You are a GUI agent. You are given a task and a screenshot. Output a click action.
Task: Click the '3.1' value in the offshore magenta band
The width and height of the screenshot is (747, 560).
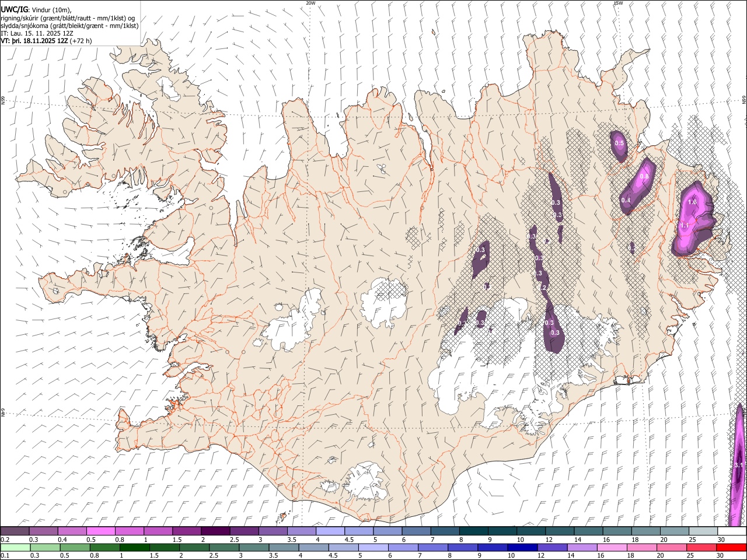pyautogui.click(x=738, y=465)
